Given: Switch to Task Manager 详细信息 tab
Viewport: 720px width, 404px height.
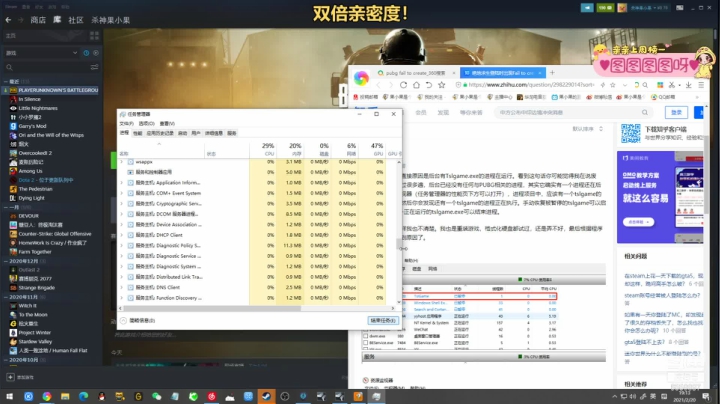Looking at the screenshot, I should [214, 133].
